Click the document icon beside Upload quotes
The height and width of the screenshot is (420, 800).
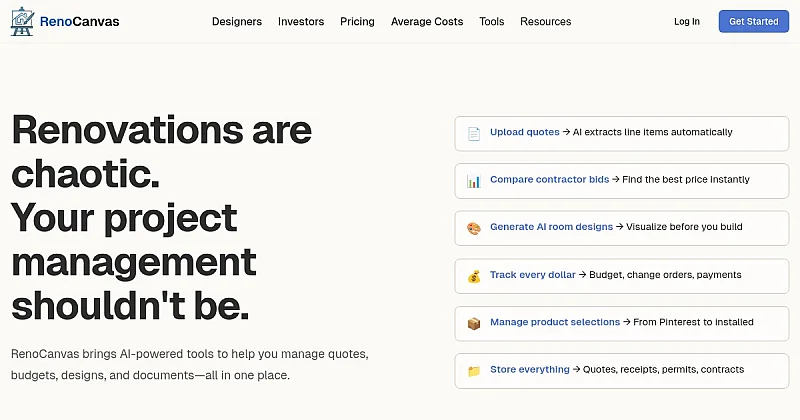[474, 134]
